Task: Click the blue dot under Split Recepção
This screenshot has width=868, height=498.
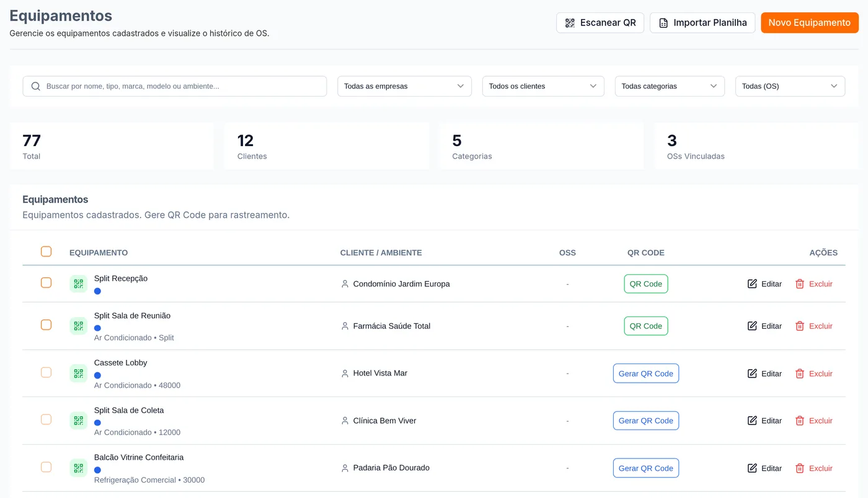Action: click(x=97, y=291)
